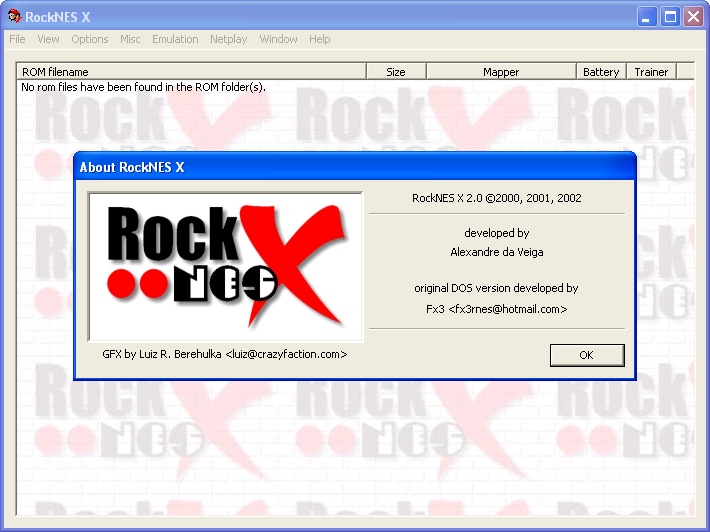
Task: Open the Options menu
Action: pos(90,39)
